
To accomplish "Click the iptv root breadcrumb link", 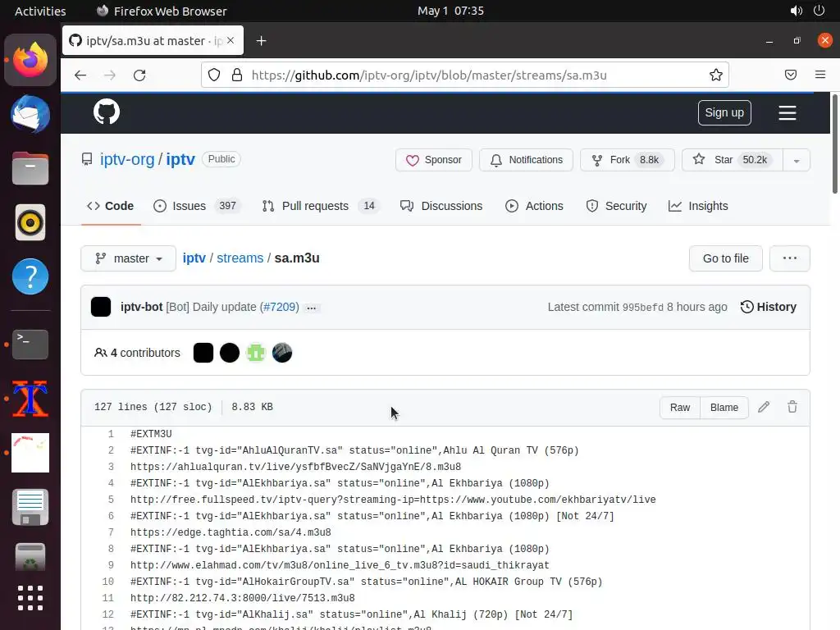I will click(194, 258).
